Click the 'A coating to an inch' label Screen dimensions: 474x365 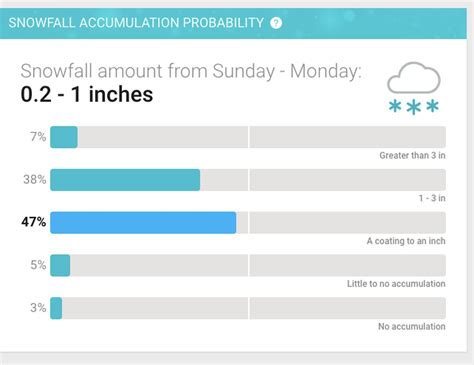(x=406, y=241)
